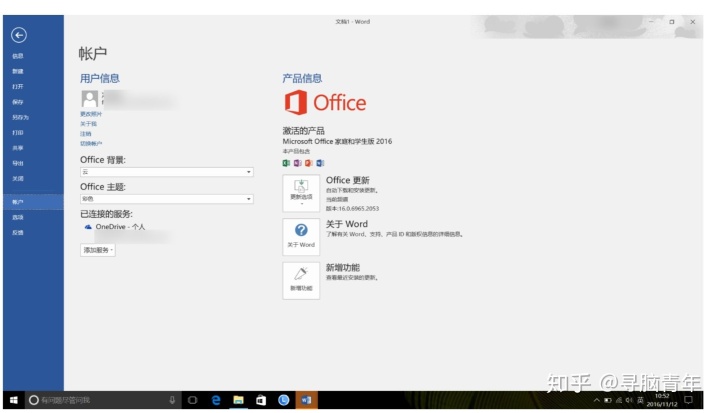The height and width of the screenshot is (413, 720).
Task: Click the volume icon in the system tray
Action: pyautogui.click(x=629, y=400)
